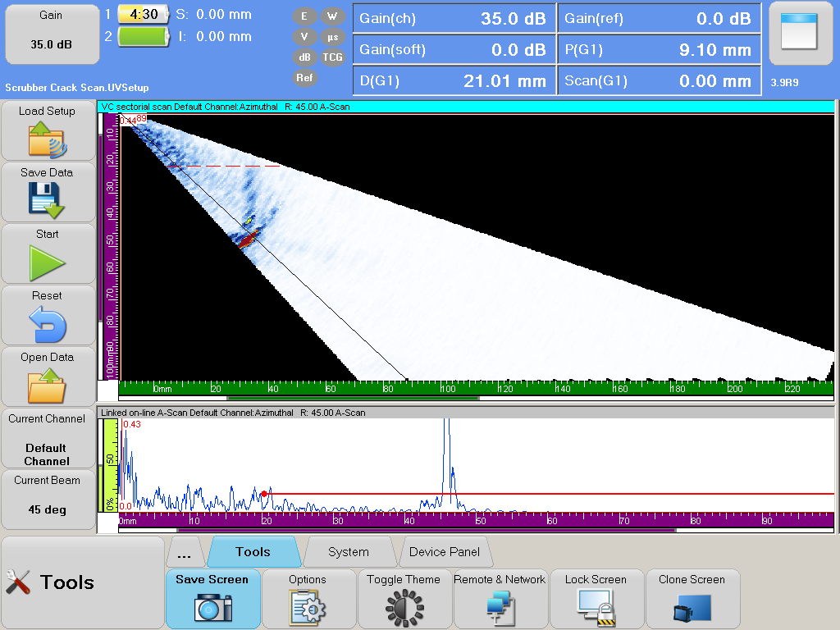Open the Current Beam 45 deg selector
The image size is (840, 630).
pyautogui.click(x=48, y=500)
